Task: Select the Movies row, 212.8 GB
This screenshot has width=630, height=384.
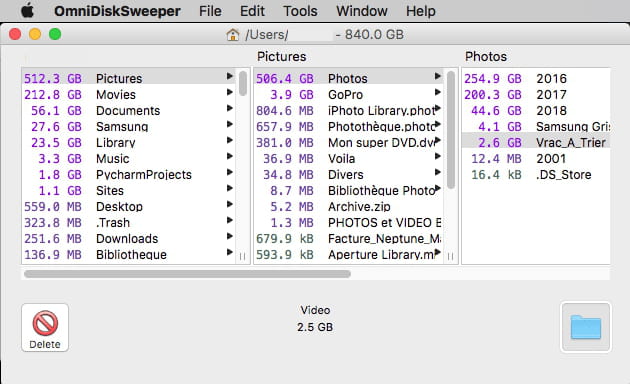Action: coord(129,94)
